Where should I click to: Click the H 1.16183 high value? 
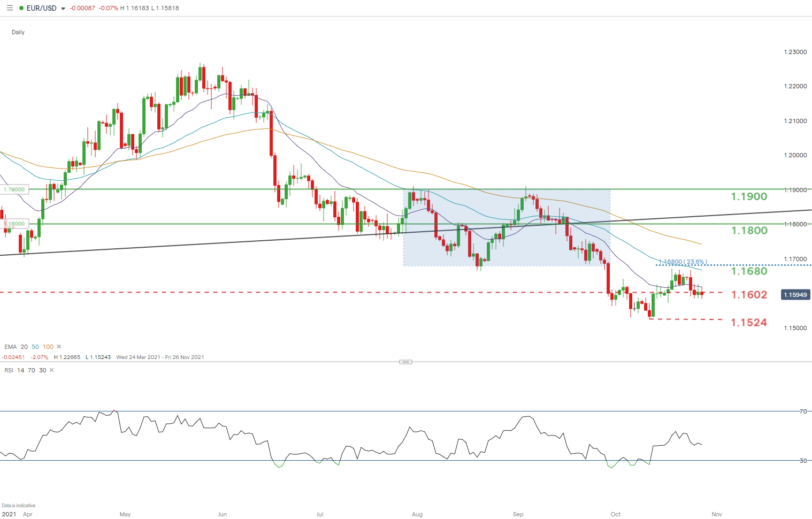click(x=135, y=9)
